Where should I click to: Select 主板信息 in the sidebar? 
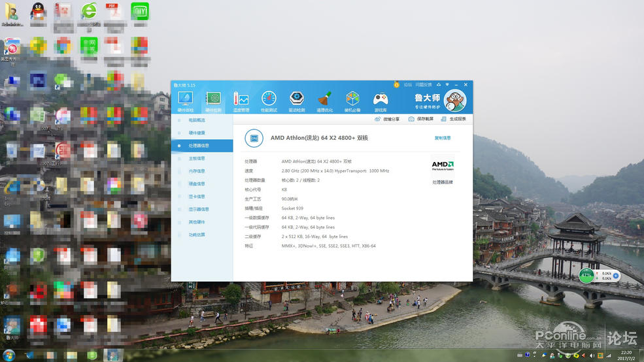click(202, 158)
